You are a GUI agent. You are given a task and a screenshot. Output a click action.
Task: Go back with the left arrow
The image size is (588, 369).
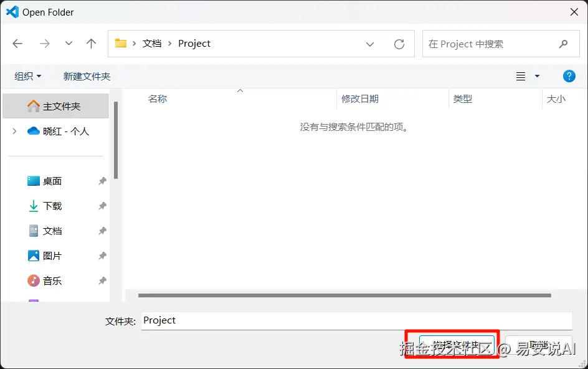[x=17, y=44]
